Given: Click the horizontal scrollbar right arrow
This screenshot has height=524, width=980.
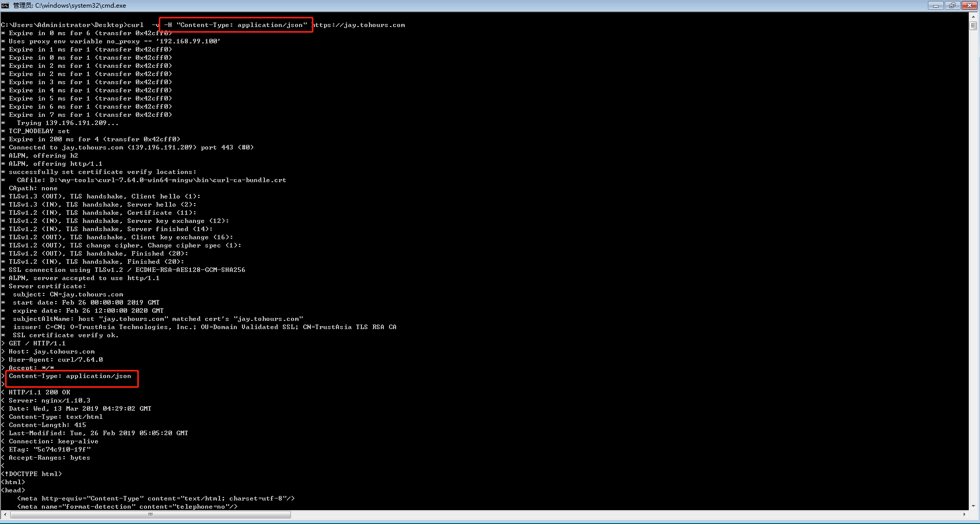Looking at the screenshot, I should [x=964, y=514].
